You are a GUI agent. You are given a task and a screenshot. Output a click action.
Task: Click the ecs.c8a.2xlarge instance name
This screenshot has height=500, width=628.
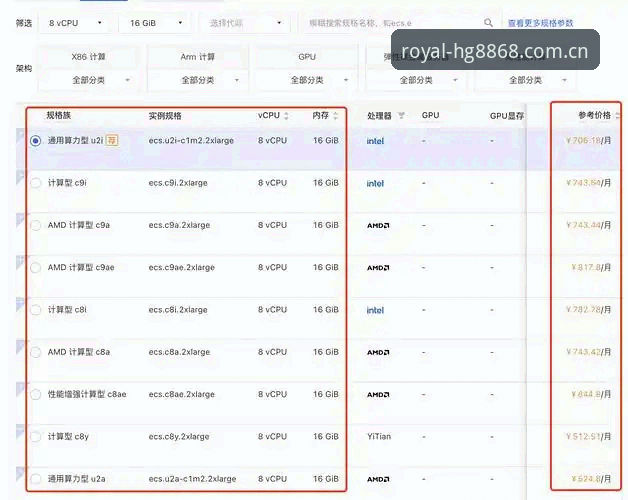click(x=179, y=352)
